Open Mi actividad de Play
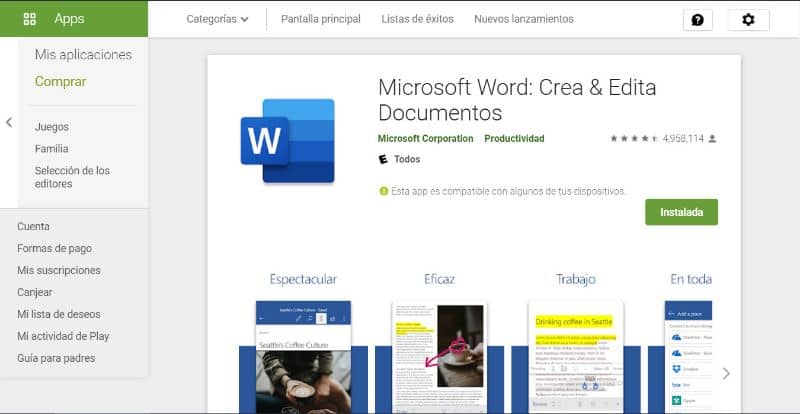Image resolution: width=800 pixels, height=414 pixels. tap(63, 336)
